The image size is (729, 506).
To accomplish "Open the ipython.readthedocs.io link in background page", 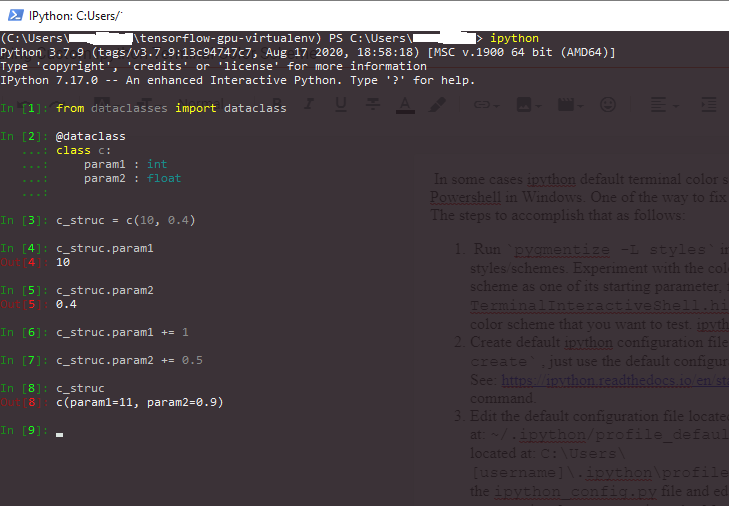I will point(615,380).
